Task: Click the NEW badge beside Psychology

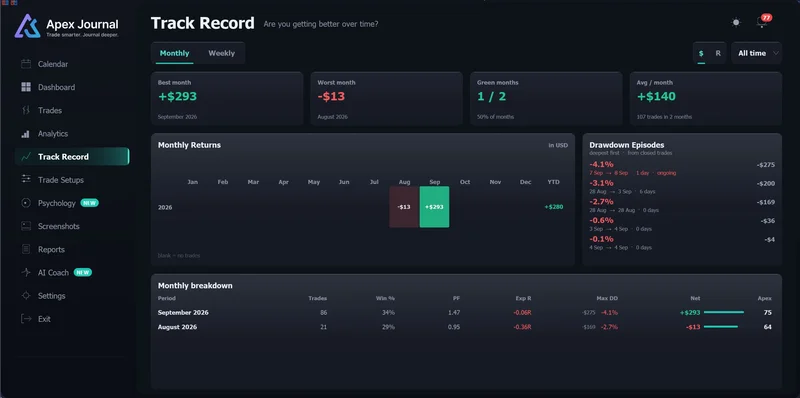Action: pos(89,203)
